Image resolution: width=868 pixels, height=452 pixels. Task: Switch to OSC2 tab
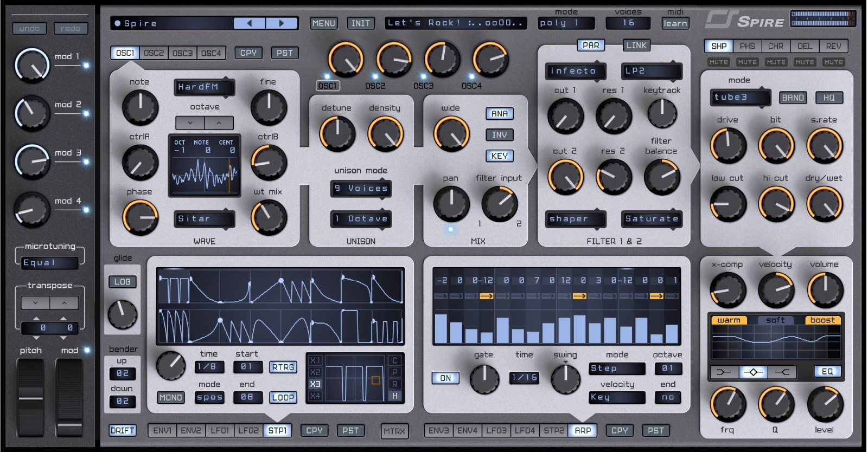click(154, 53)
